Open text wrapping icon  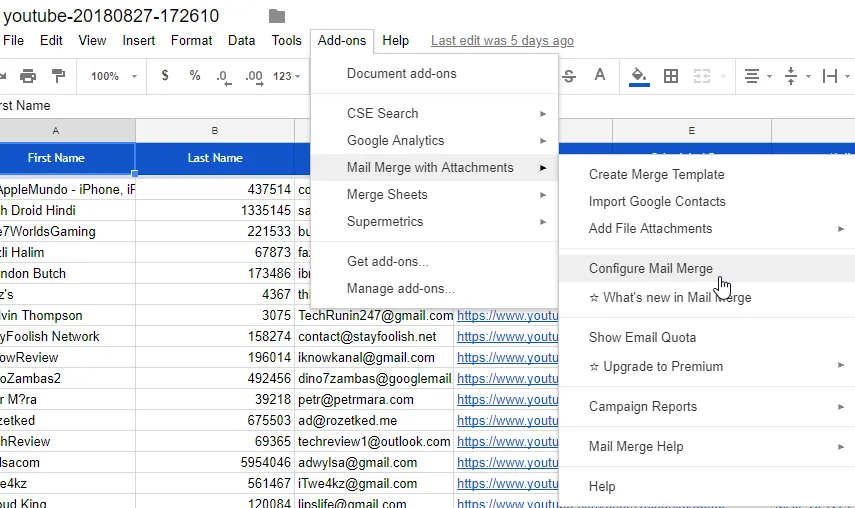[830, 76]
